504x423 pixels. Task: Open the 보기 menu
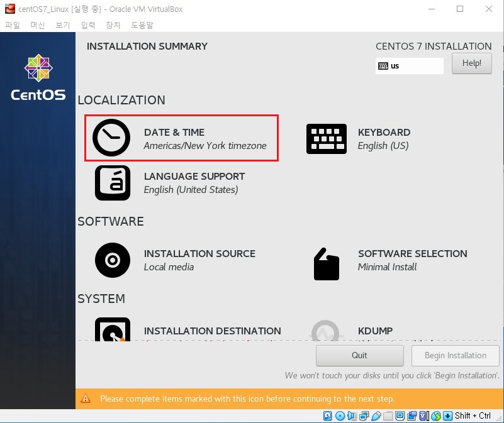click(63, 25)
